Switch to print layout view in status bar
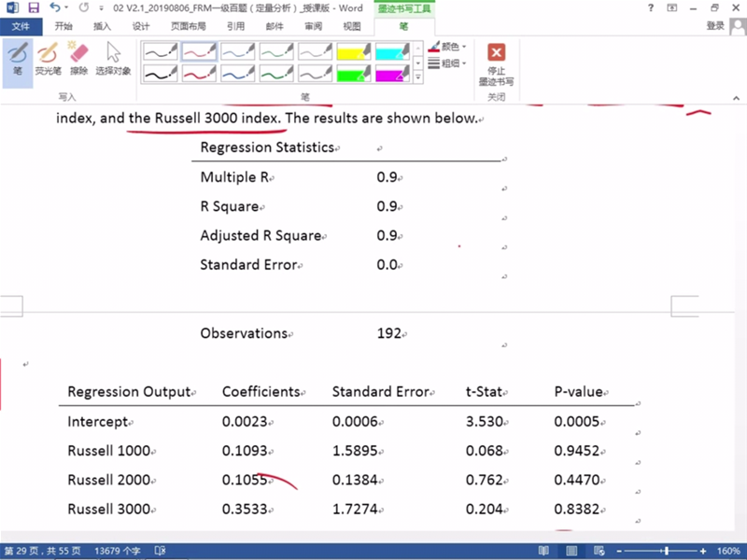Viewport: 747px width, 560px height. pos(571,552)
